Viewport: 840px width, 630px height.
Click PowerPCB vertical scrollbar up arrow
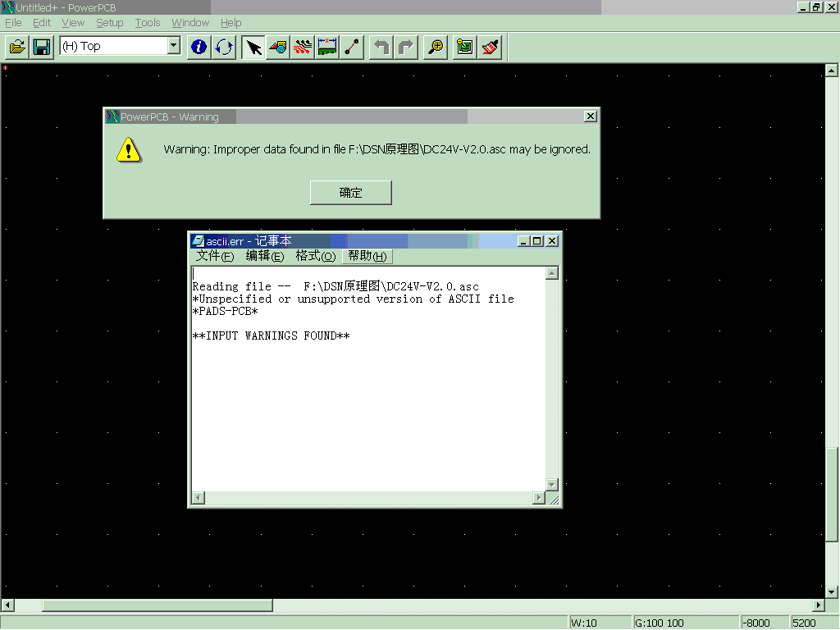tap(832, 71)
